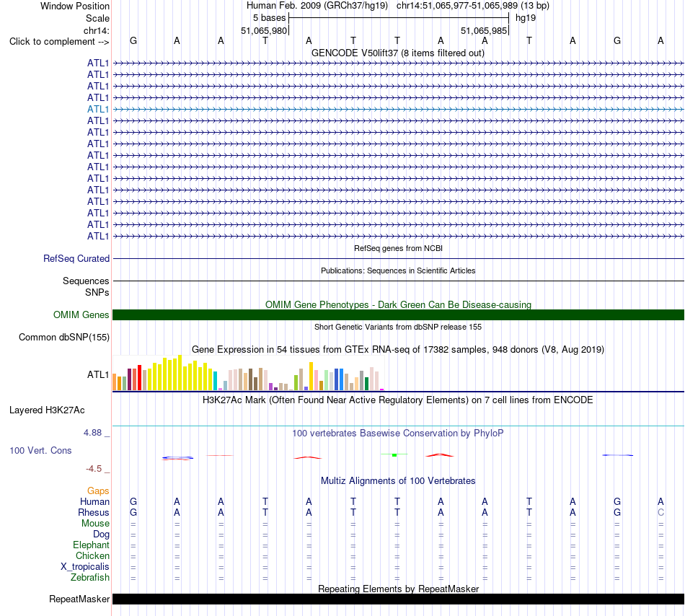
Task: Click the 4.88 PhyloP upper scale value
Action: [x=92, y=433]
